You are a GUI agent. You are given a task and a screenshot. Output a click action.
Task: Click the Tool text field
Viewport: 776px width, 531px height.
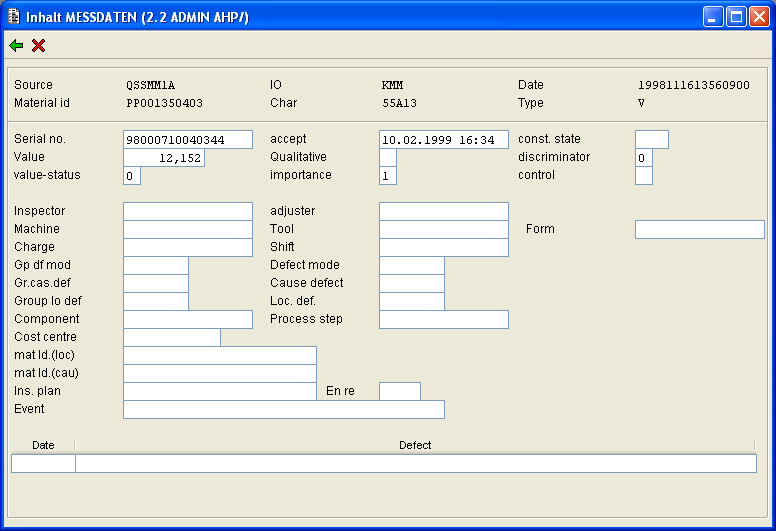(444, 230)
